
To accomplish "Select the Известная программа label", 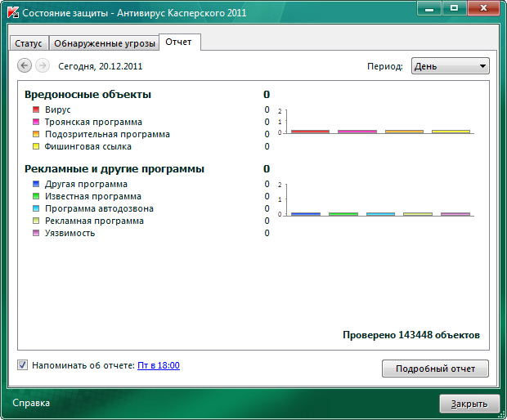I will click(x=93, y=196).
